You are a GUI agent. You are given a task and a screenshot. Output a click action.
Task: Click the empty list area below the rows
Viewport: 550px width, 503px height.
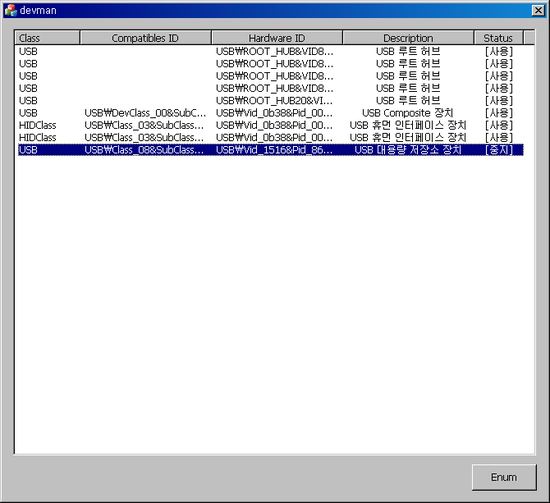[275, 304]
